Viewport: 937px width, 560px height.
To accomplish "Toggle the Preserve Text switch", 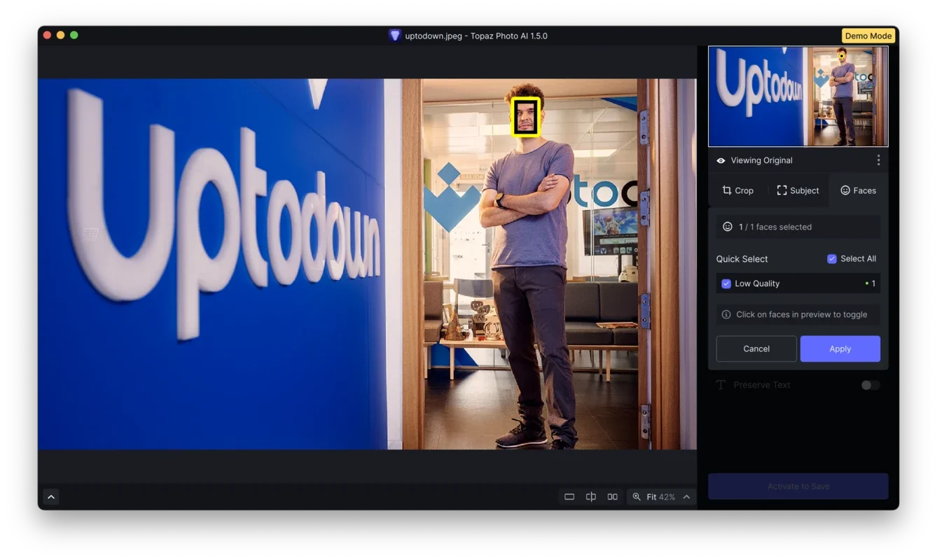I will [x=870, y=385].
